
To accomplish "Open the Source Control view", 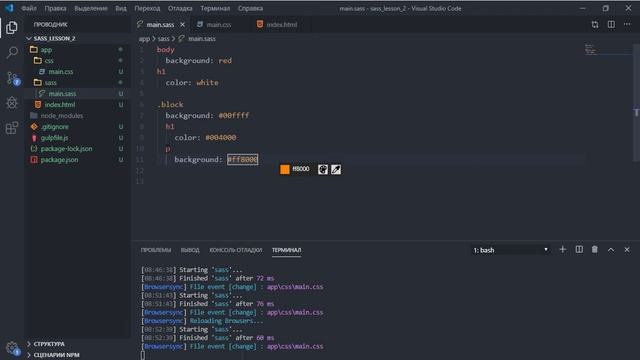I will click(x=13, y=78).
